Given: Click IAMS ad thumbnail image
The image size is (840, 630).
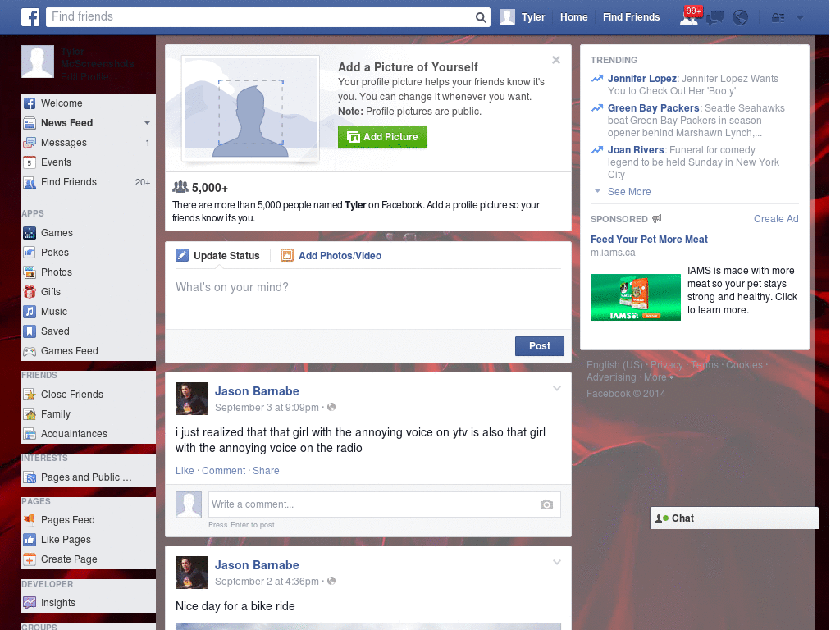Looking at the screenshot, I should [636, 297].
